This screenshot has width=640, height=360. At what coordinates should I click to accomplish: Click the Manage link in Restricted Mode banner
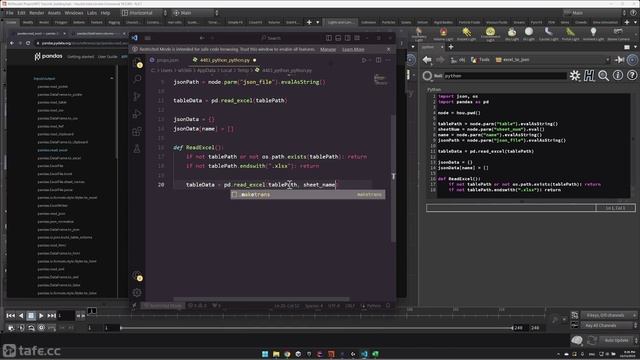[328, 49]
